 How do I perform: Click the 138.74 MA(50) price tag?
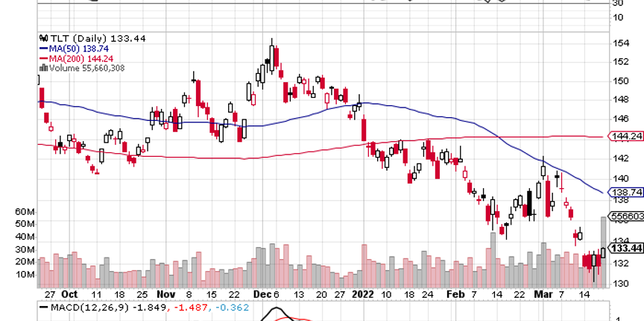625,192
